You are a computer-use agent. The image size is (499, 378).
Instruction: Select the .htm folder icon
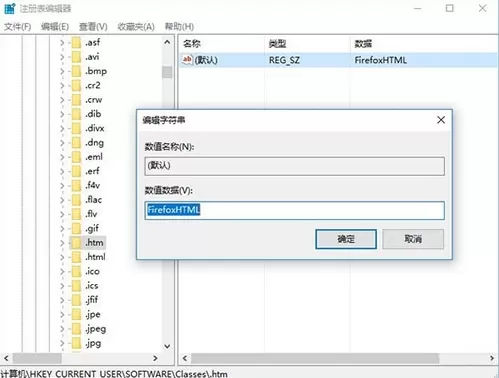(76, 243)
